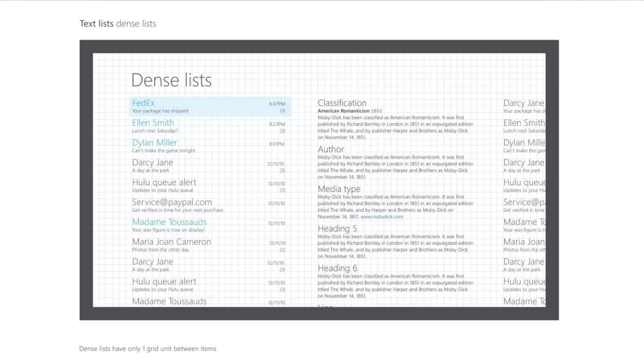
Task: Click the Media type heading
Action: (339, 189)
